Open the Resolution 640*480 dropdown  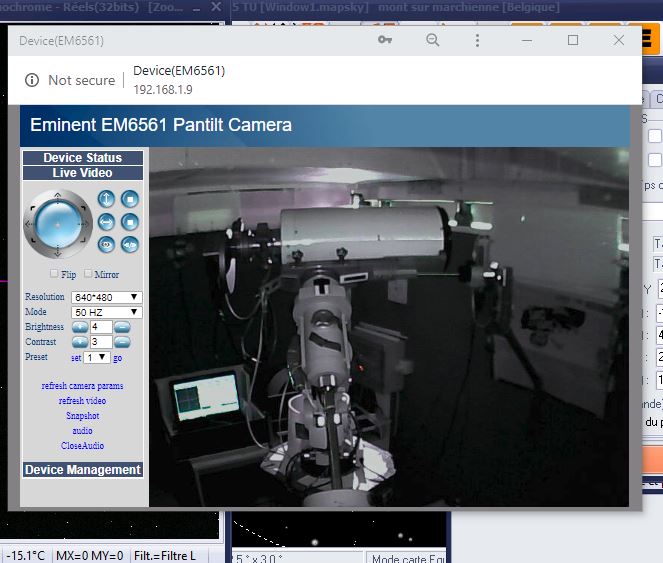click(x=106, y=297)
